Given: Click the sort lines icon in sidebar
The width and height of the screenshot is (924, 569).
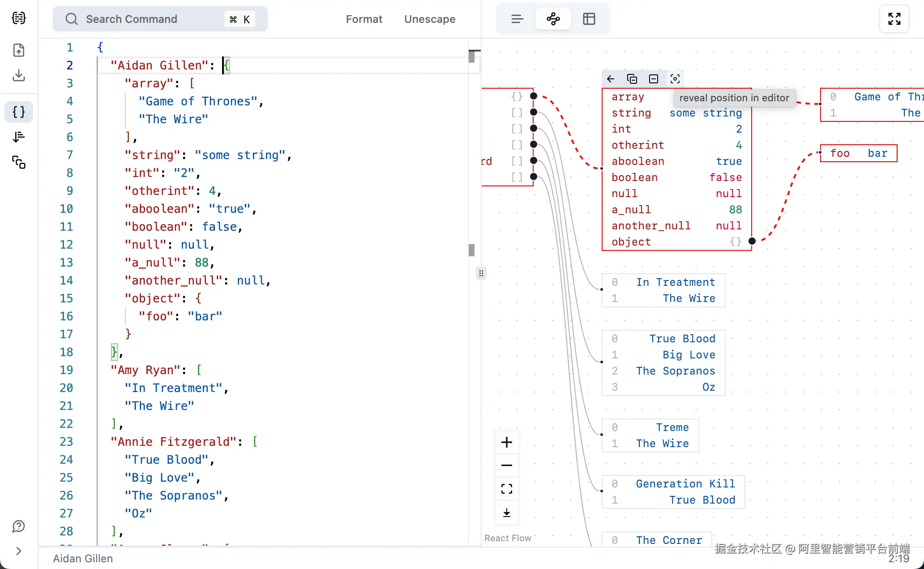Looking at the screenshot, I should click(x=19, y=137).
